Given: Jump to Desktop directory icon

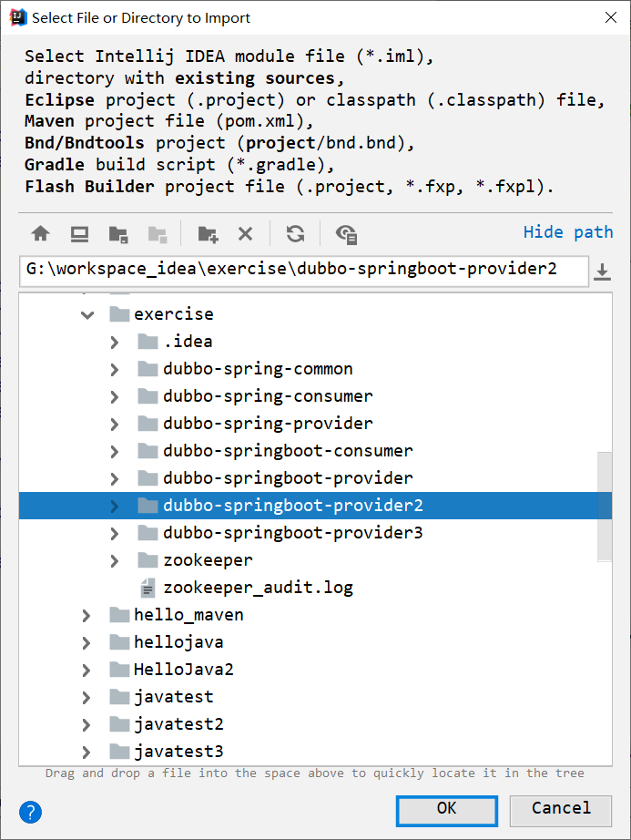Looking at the screenshot, I should click(x=79, y=234).
